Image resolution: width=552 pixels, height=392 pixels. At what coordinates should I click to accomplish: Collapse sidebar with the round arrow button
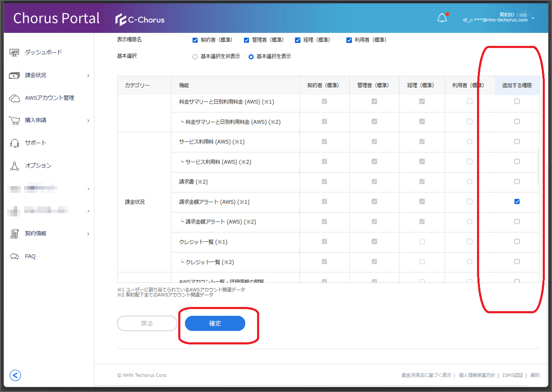pos(15,375)
